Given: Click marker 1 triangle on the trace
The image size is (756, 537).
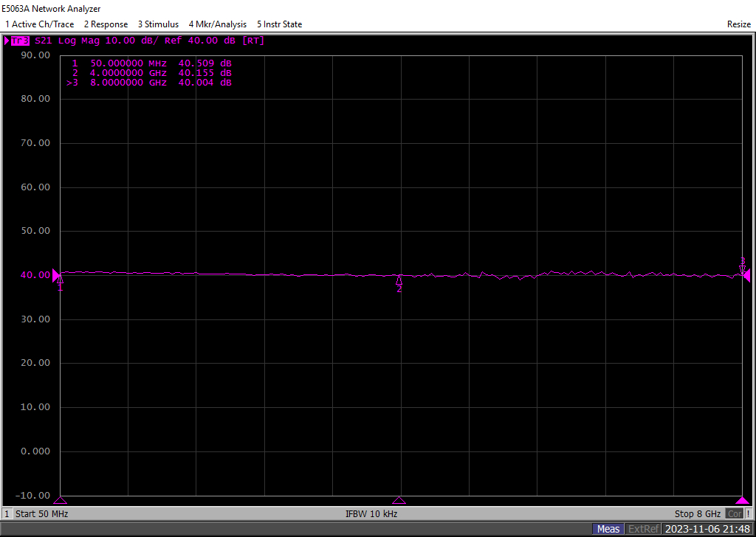Looking at the screenshot, I should pos(60,280).
